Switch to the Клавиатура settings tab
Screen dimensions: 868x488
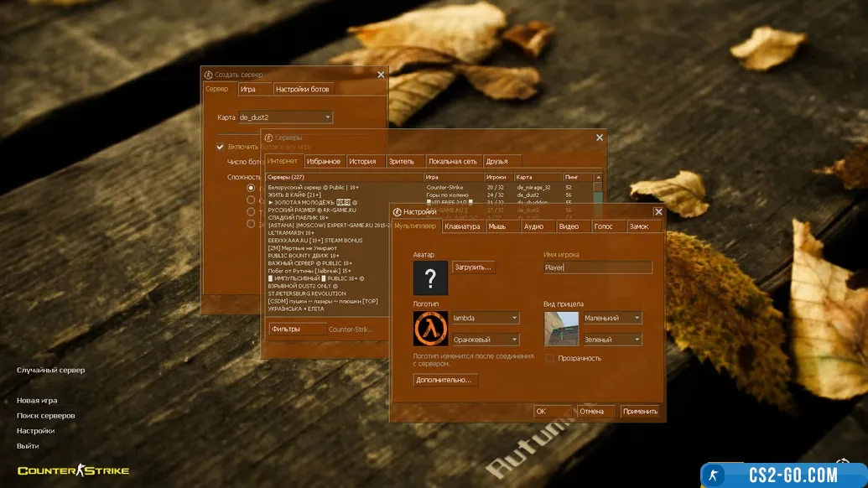pyautogui.click(x=462, y=226)
